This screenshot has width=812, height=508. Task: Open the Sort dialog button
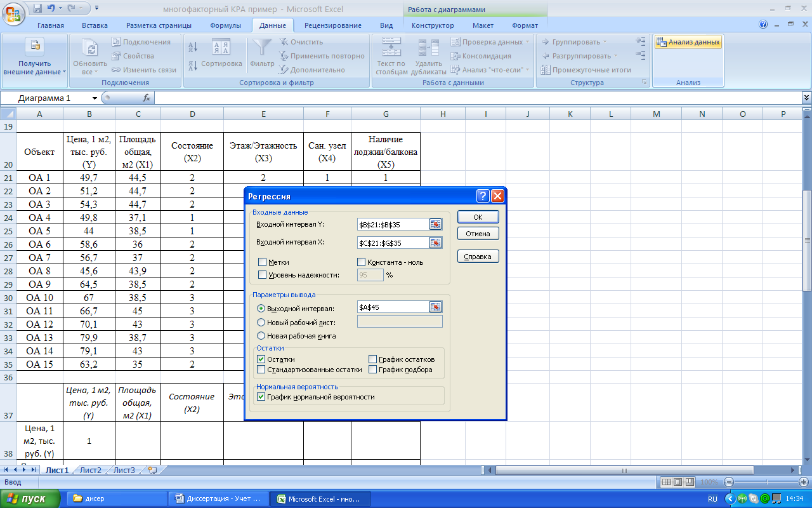pos(221,54)
